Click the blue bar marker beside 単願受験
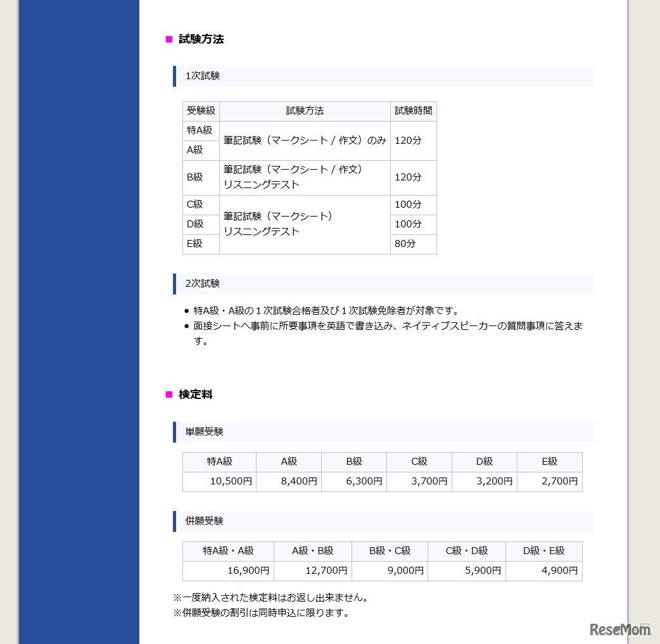Screen dimensions: 660x644 click(175, 432)
